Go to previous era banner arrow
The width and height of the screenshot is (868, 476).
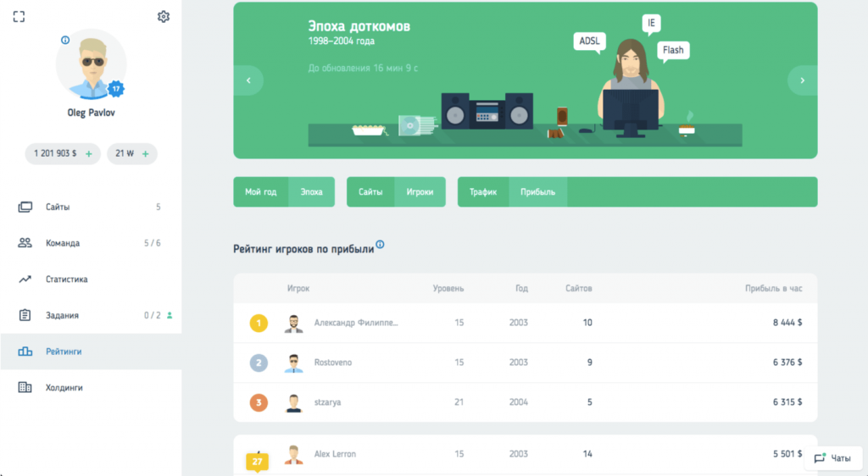(248, 80)
